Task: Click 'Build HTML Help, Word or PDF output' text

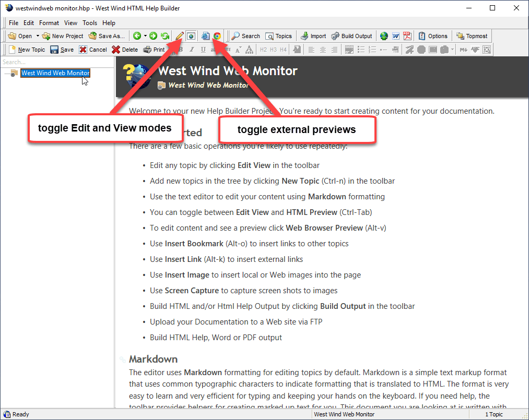Action: click(216, 338)
